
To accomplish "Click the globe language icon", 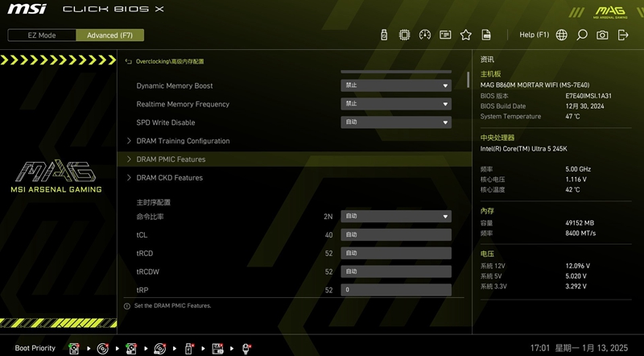I will point(561,35).
